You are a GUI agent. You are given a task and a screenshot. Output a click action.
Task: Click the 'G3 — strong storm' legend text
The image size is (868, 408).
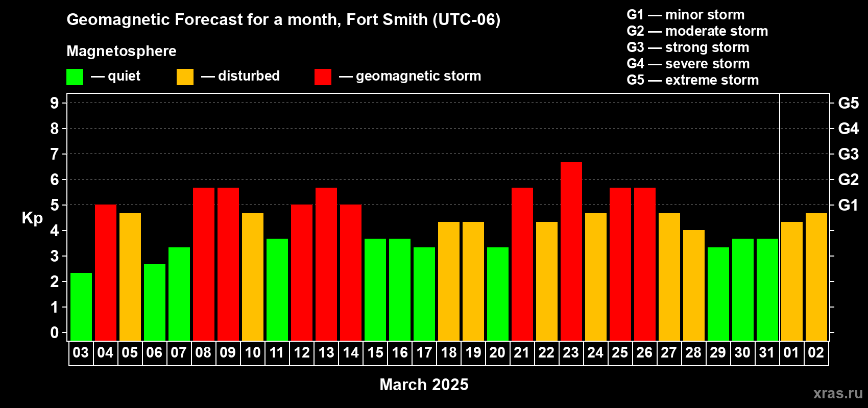point(688,47)
